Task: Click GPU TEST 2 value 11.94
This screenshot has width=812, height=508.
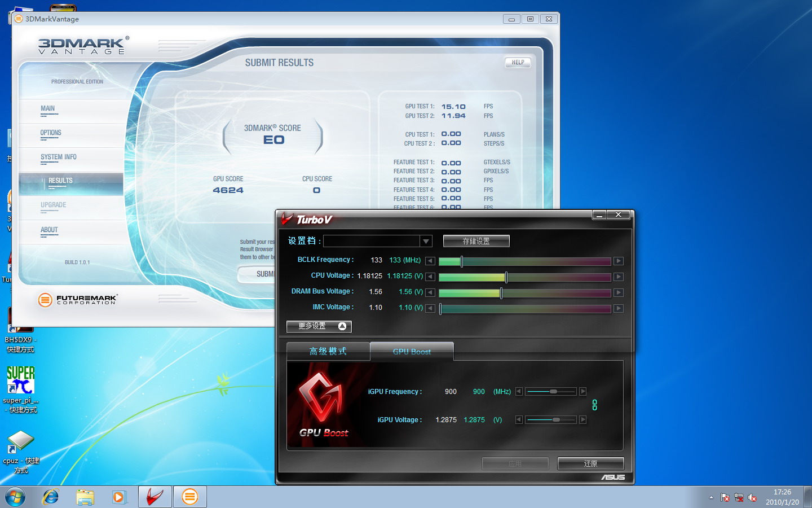Action: 453,116
